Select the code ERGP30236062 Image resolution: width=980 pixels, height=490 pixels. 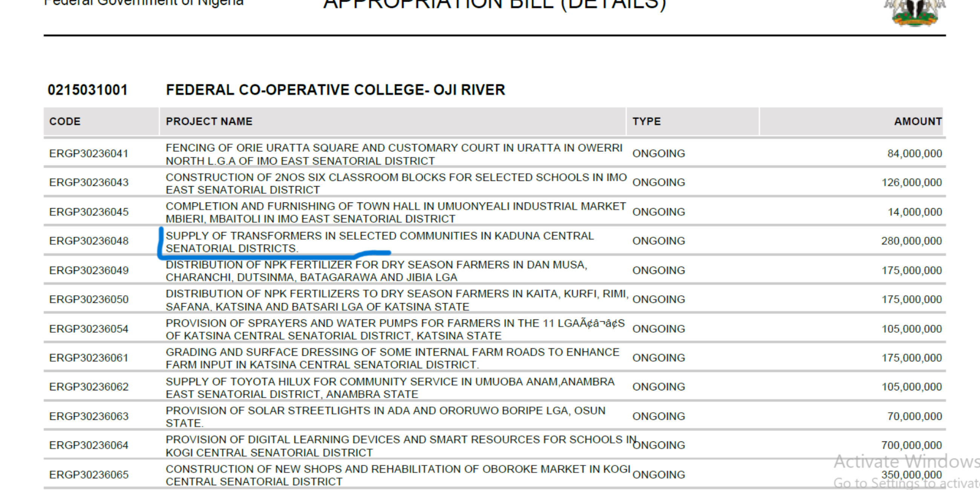click(89, 387)
